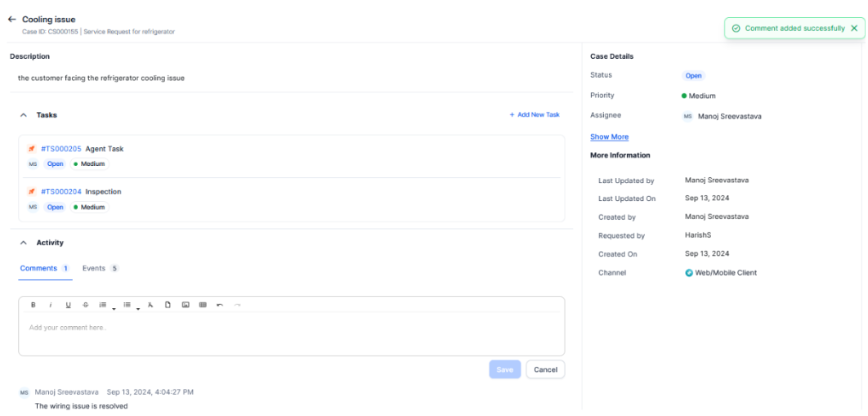The width and height of the screenshot is (868, 416).
Task: Open the numbered list style dropdown
Action: click(114, 308)
